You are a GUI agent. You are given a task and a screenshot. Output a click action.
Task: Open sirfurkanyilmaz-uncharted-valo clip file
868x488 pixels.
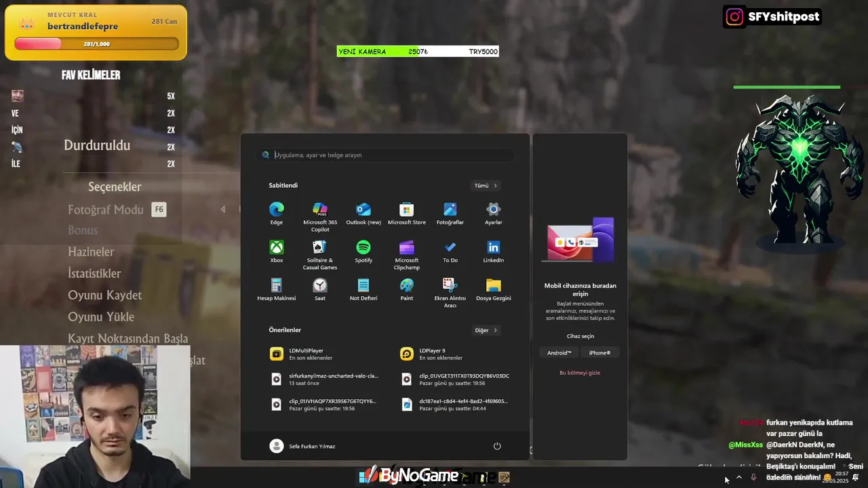pos(324,379)
